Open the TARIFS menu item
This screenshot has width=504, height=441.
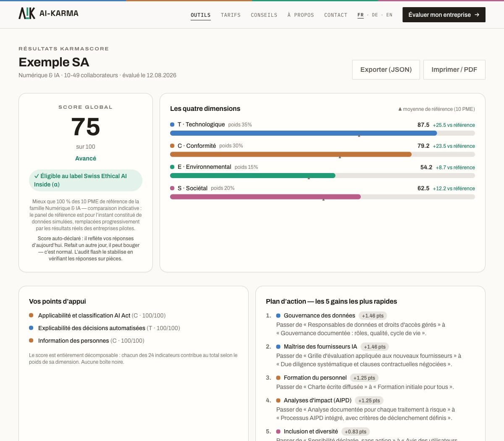click(231, 15)
